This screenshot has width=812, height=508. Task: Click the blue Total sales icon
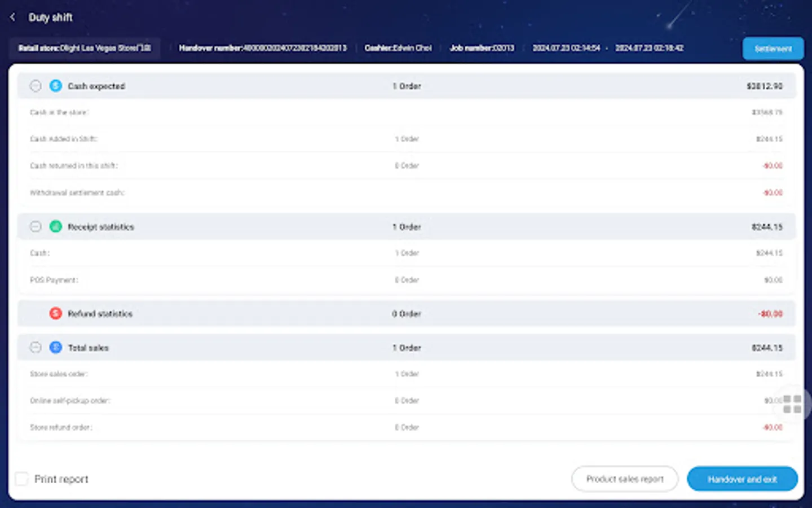tap(55, 347)
